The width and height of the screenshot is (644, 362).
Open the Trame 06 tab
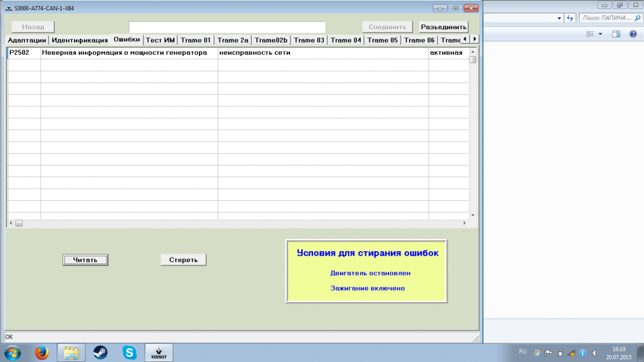419,40
